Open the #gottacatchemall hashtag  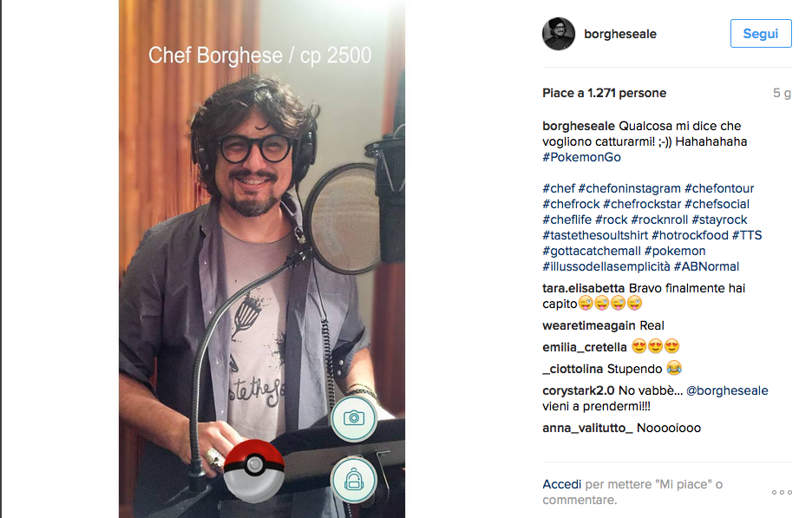click(592, 252)
